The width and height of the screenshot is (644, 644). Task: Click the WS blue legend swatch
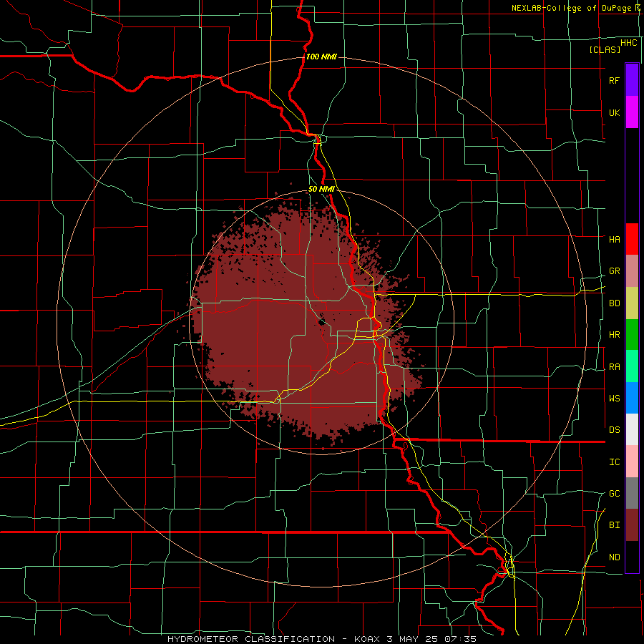point(632,398)
